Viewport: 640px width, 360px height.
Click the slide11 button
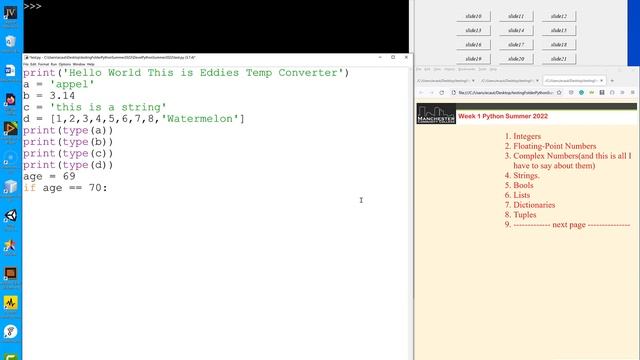516,16
